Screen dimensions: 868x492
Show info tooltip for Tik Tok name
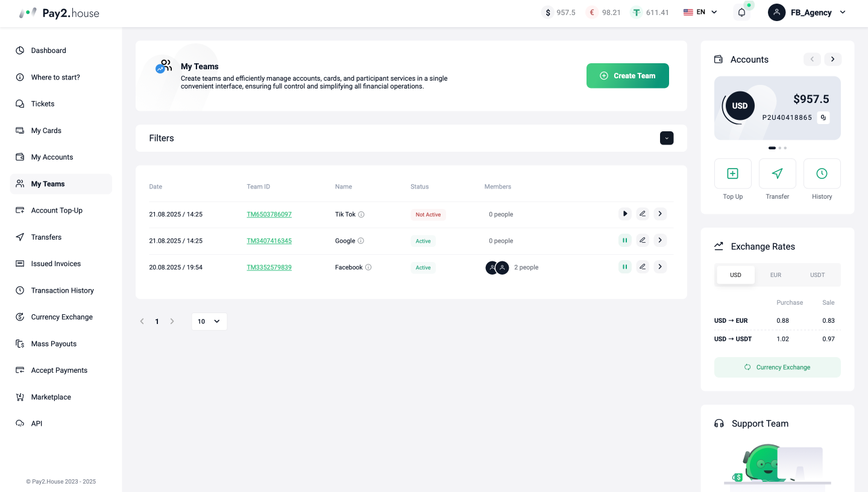point(362,214)
